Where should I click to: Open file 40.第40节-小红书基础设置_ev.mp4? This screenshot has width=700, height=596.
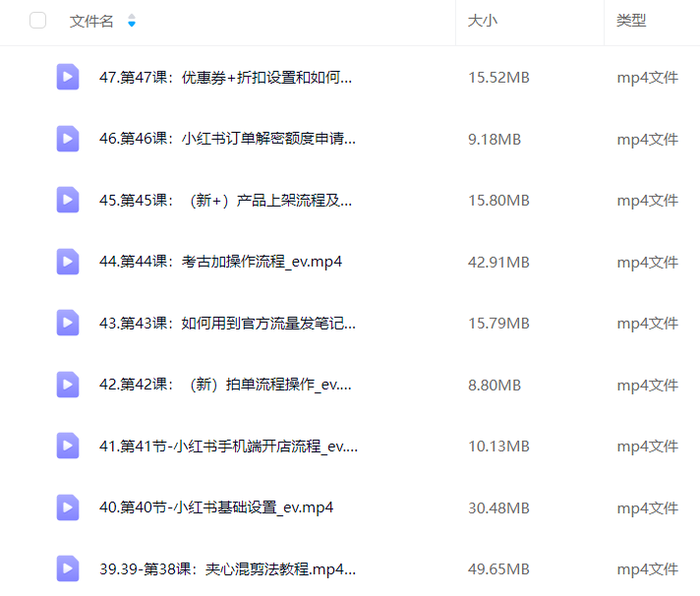[x=216, y=507]
